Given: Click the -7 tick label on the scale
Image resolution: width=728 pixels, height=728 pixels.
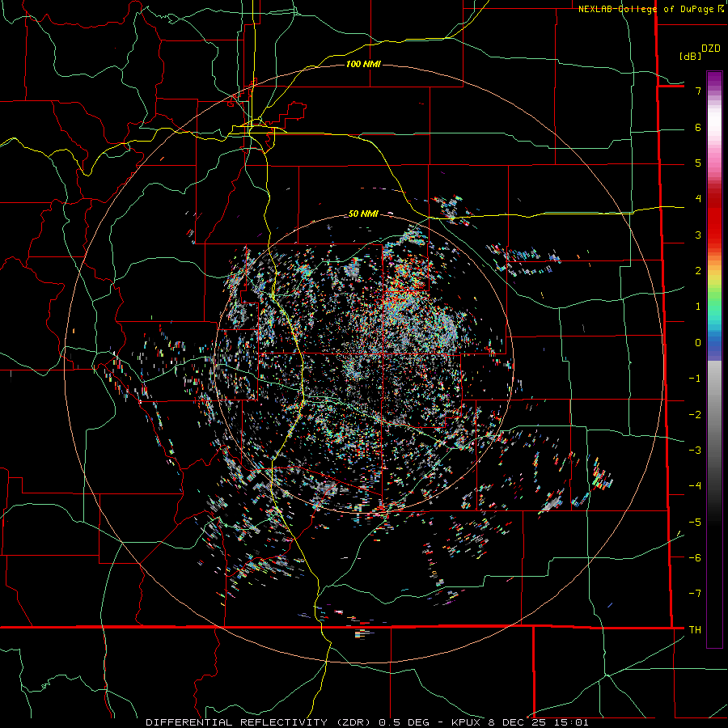Looking at the screenshot, I should [x=695, y=594].
